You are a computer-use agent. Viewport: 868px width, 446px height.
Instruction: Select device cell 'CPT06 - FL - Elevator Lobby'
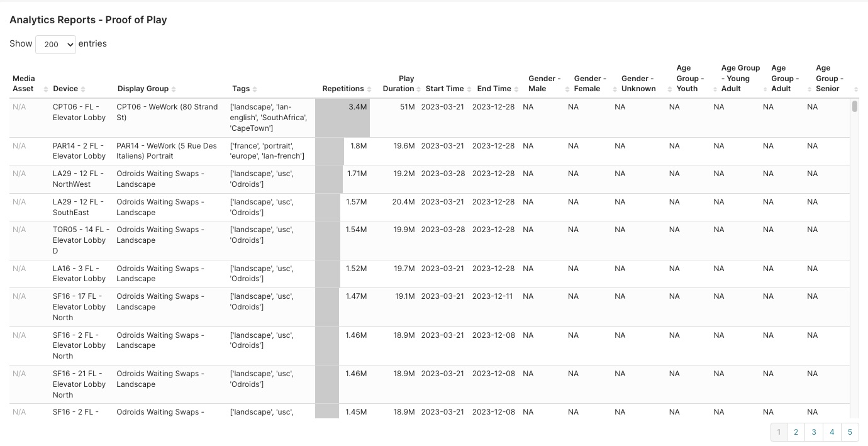pos(79,112)
